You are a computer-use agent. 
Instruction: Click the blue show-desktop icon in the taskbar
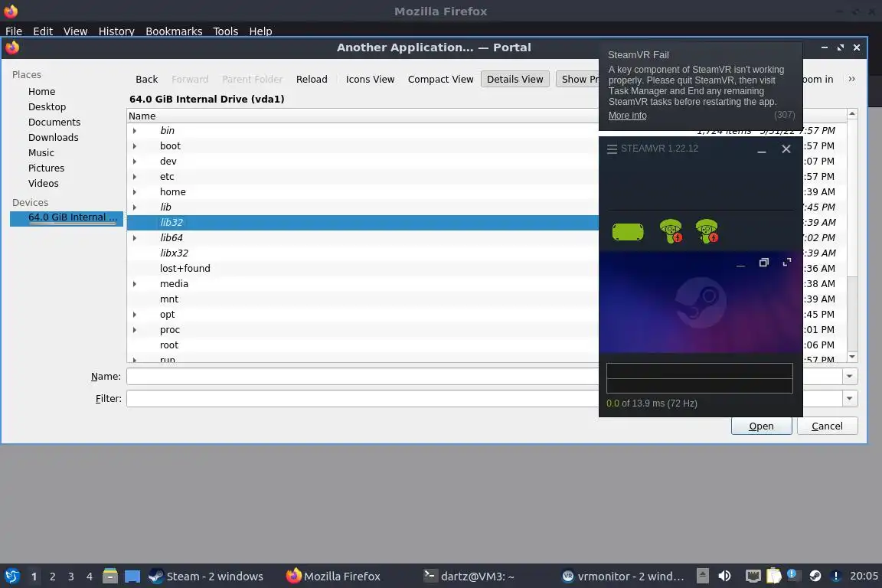pos(132,577)
